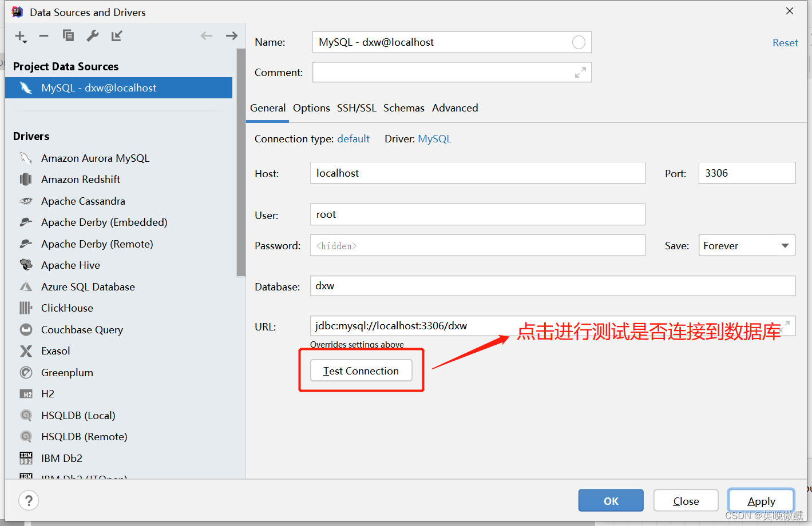The height and width of the screenshot is (526, 812).
Task: Click the driver list scrollbar
Action: (x=240, y=163)
